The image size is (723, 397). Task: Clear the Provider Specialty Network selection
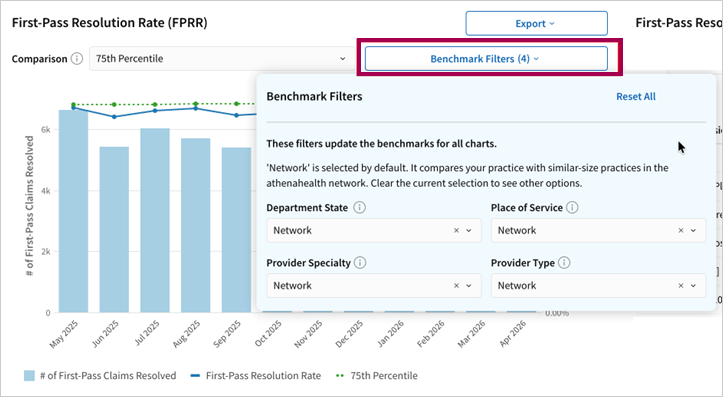coord(456,286)
